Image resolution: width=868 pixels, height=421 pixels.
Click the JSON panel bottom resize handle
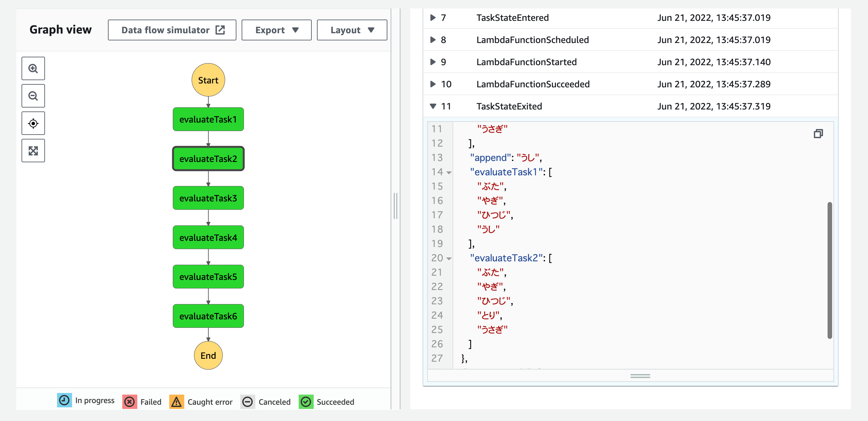(x=640, y=376)
